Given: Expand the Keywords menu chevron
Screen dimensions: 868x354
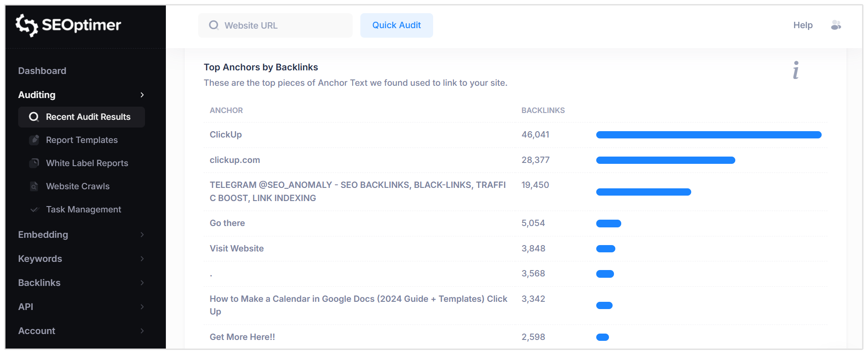Looking at the screenshot, I should (142, 259).
